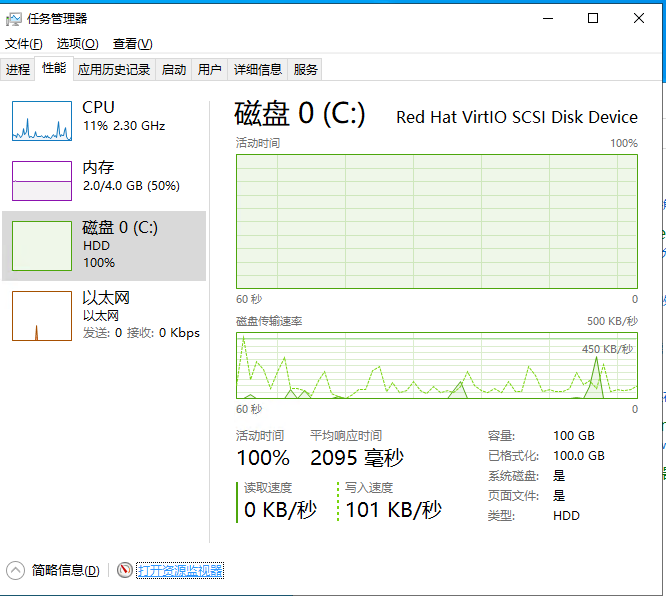Image resolution: width=666 pixels, height=596 pixels.
Task: Open the 文件(F) menu
Action: tap(24, 43)
